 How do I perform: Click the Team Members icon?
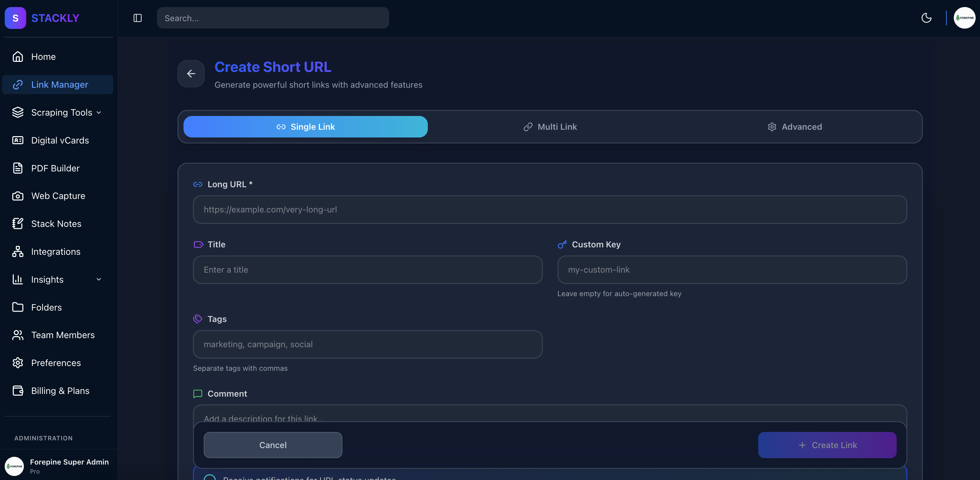point(17,335)
